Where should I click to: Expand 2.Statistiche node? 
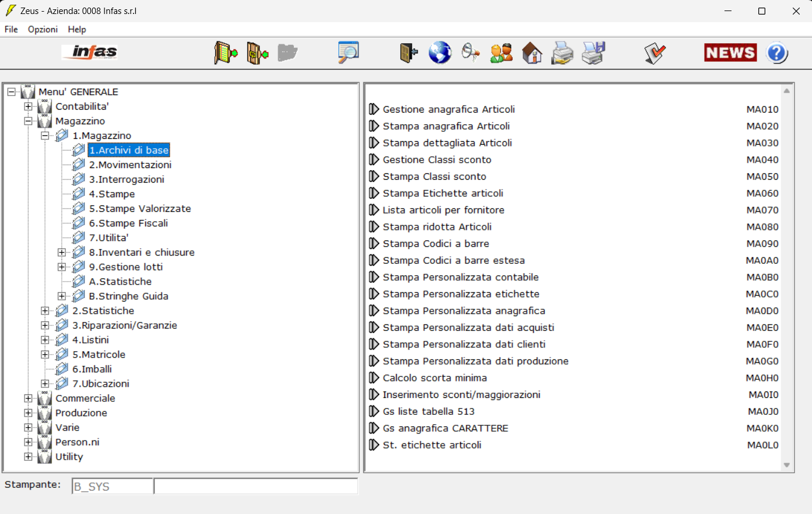point(45,310)
